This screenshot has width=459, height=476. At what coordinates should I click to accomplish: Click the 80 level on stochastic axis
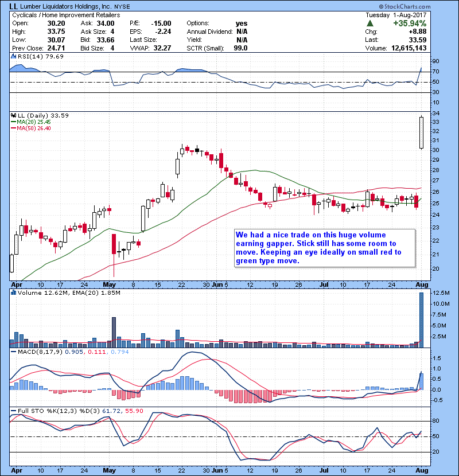[435, 421]
